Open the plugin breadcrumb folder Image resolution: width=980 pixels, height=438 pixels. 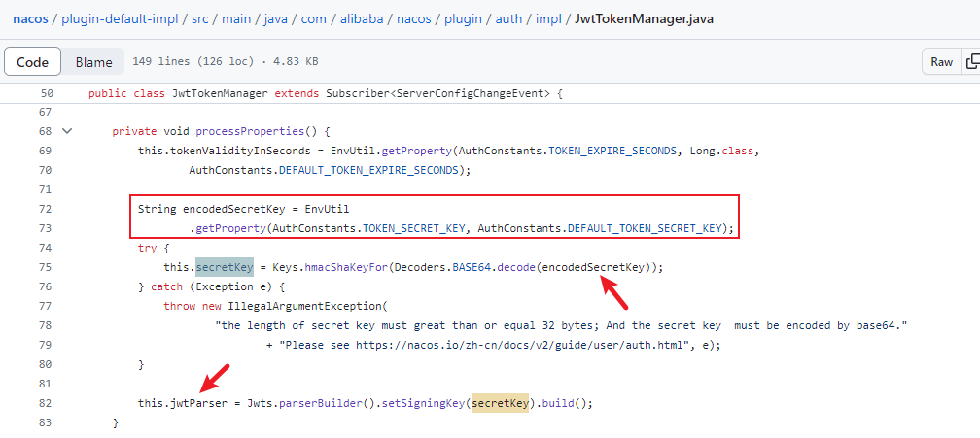[463, 18]
